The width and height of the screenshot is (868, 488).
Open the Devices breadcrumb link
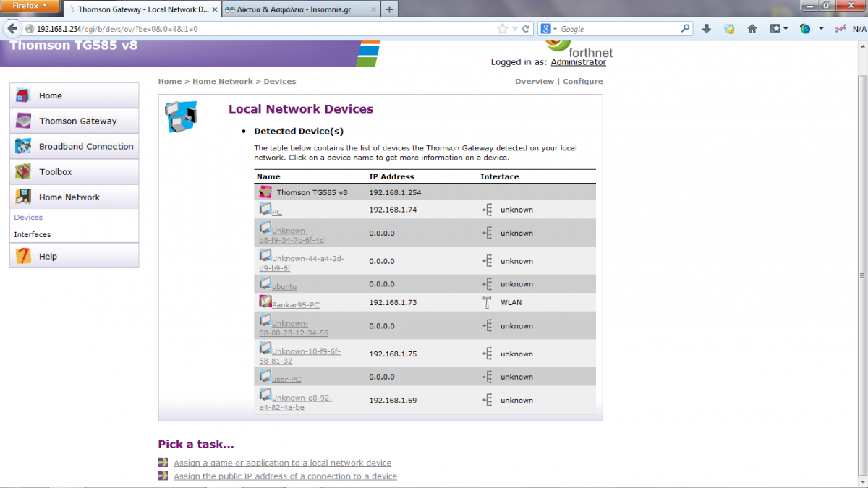click(280, 82)
